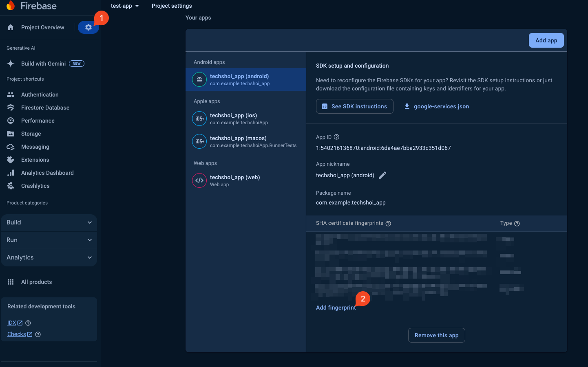Open the test-app project dropdown
Image resolution: width=588 pixels, height=367 pixels.
(x=125, y=6)
